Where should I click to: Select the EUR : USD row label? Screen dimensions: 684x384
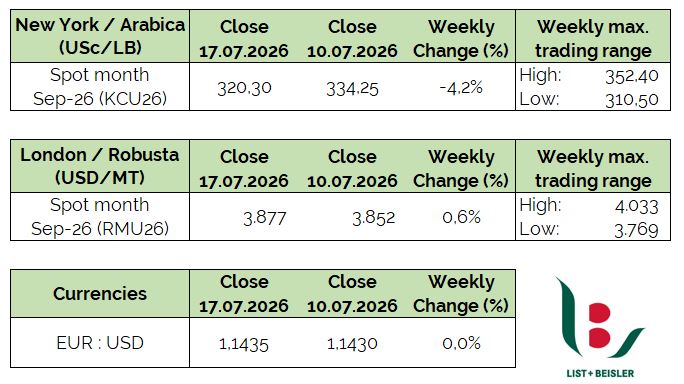(100, 343)
